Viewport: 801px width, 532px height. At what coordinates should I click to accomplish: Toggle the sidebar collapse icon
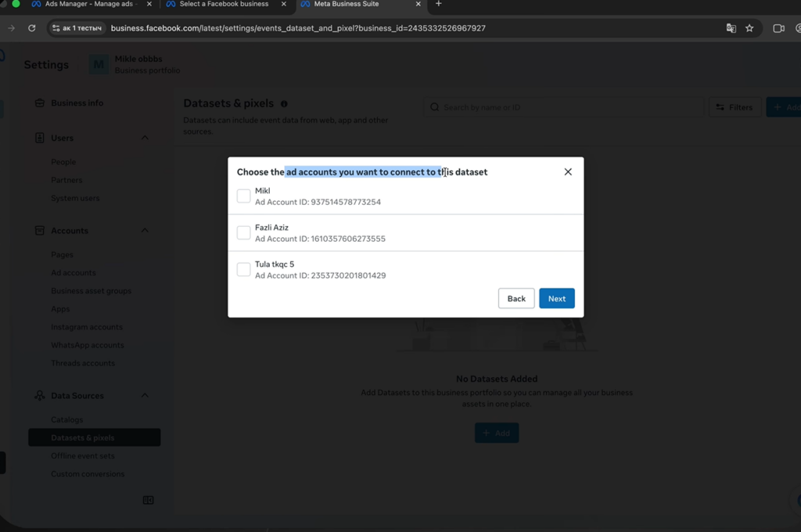pos(148,501)
